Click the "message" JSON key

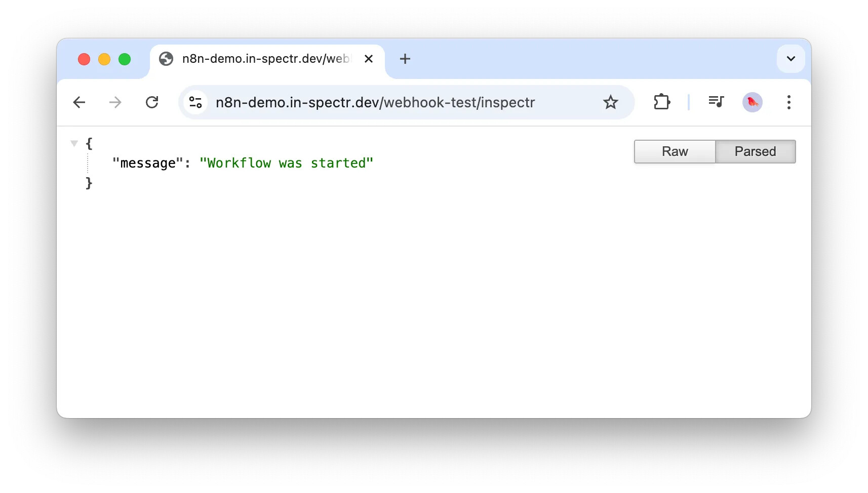tap(147, 163)
